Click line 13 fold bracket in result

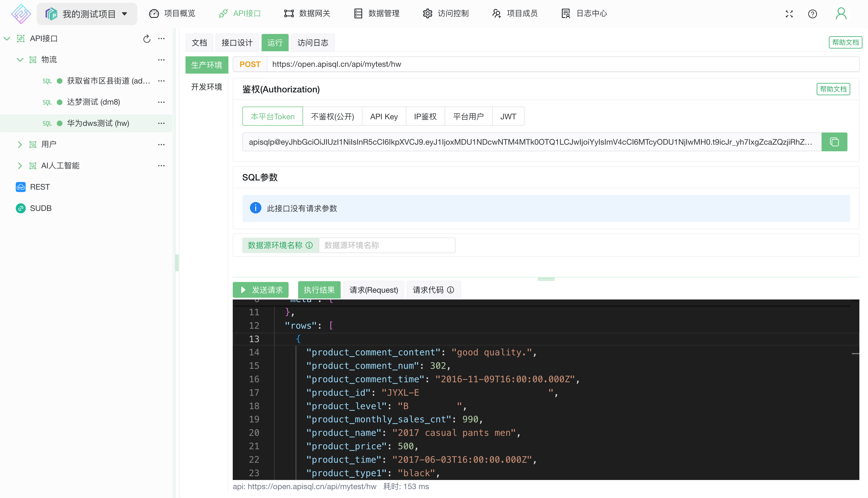click(x=298, y=339)
